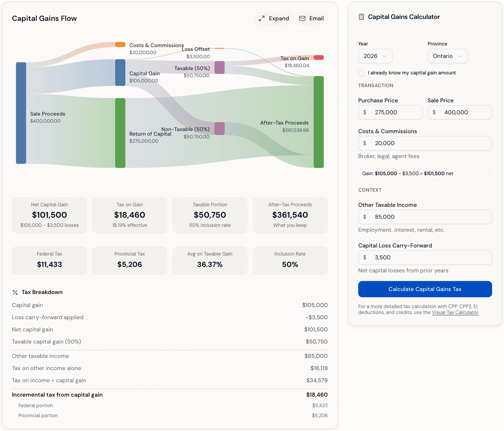Click the dollar sign in the Sale Price field
The width and height of the screenshot is (504, 431).
pos(434,112)
